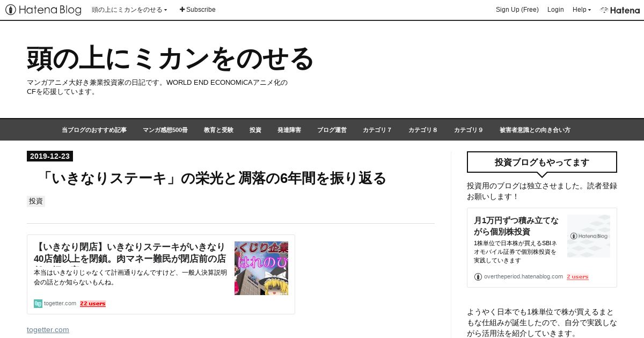Open the いきなりステーキ article title
Image resolution: width=644 pixels, height=338 pixels.
pyautogui.click(x=212, y=178)
